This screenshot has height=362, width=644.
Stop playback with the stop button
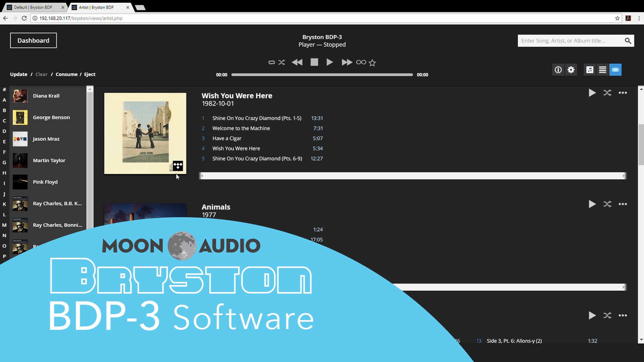pyautogui.click(x=314, y=62)
